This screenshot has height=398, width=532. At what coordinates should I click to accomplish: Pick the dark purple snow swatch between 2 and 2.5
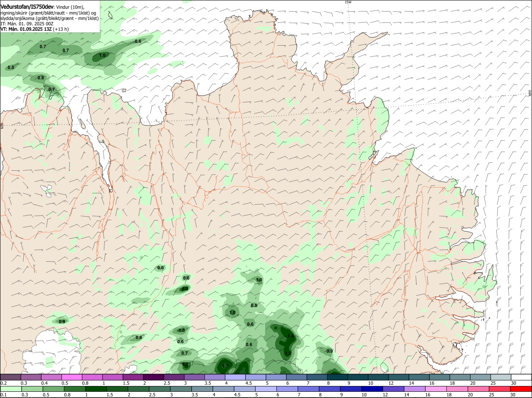[153, 377]
